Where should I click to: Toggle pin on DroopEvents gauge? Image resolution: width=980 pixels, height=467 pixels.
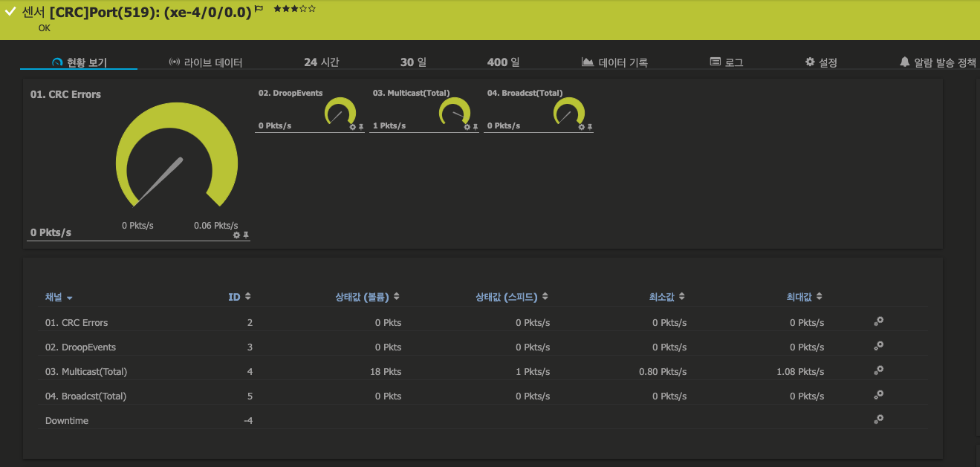pos(361,127)
